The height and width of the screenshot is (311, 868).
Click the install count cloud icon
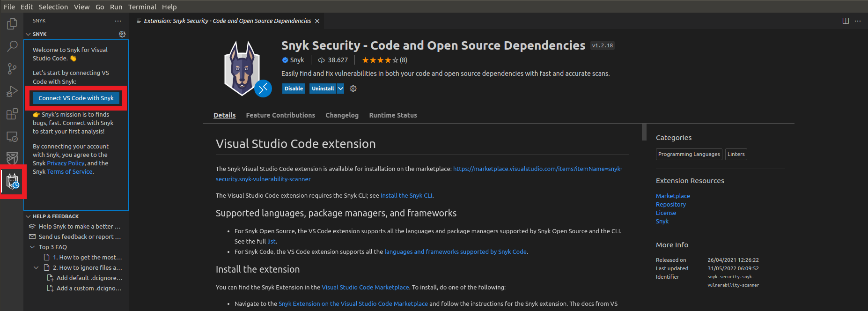coord(321,60)
